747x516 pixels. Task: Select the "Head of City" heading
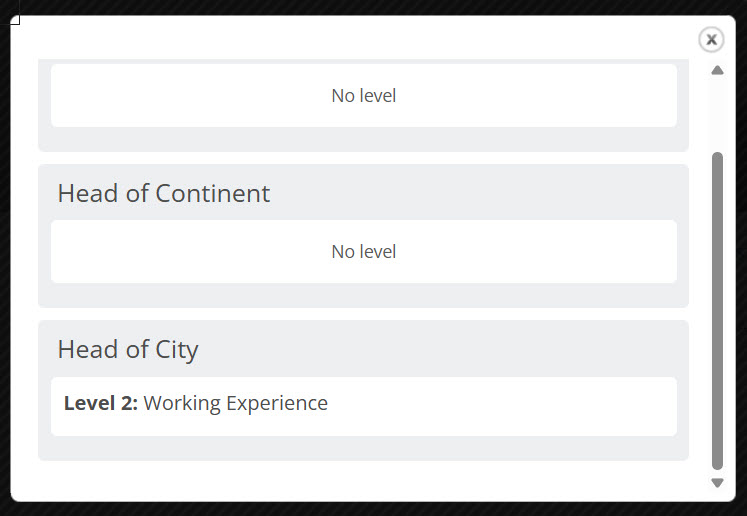[128, 349]
